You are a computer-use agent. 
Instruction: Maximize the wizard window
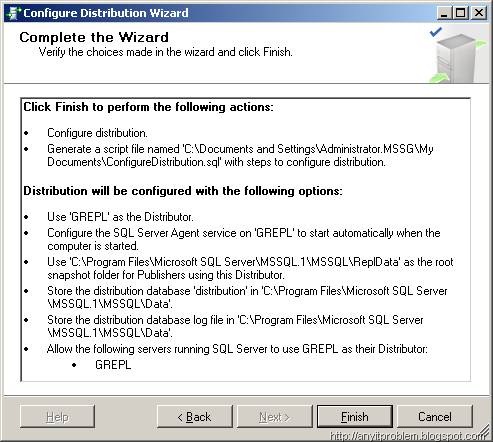[460, 13]
